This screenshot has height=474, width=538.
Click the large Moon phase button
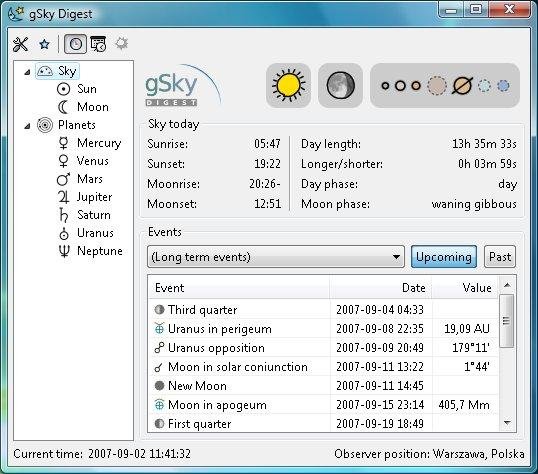(x=340, y=85)
